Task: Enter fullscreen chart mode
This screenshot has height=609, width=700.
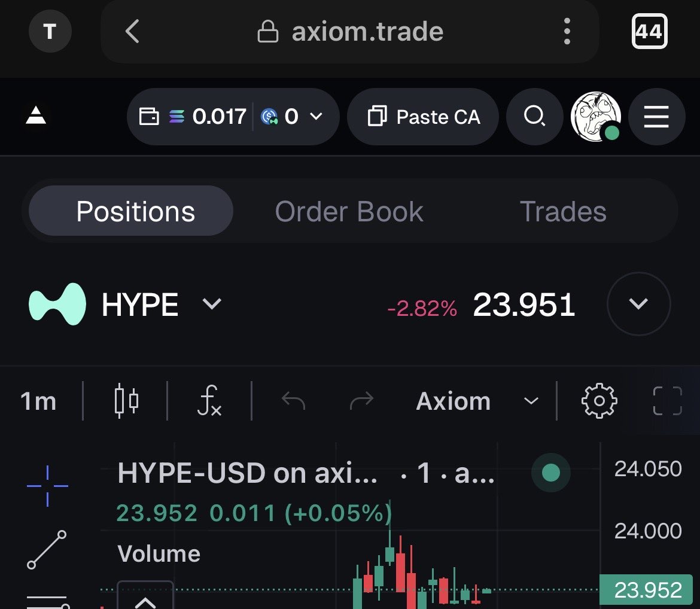Action: point(668,401)
